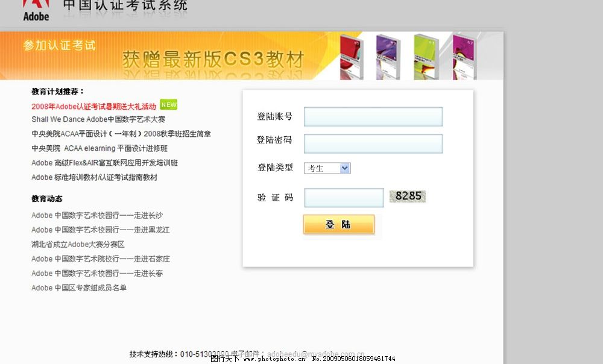603x364 pixels.
Task: Open the 登陆类型 dropdown
Action: [327, 168]
